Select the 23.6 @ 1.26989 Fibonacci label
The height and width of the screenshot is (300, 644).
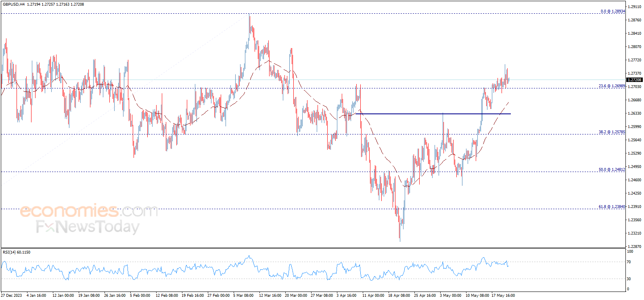click(612, 86)
